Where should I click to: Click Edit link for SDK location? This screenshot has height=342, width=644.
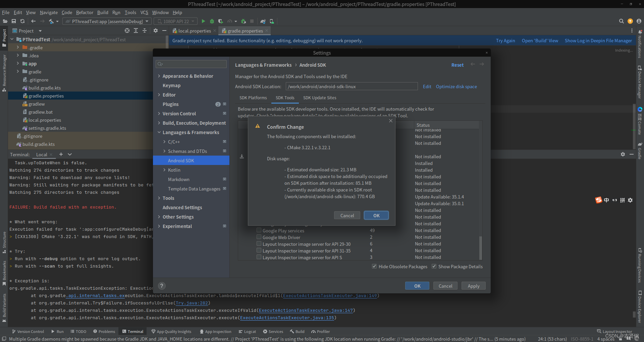[427, 87]
